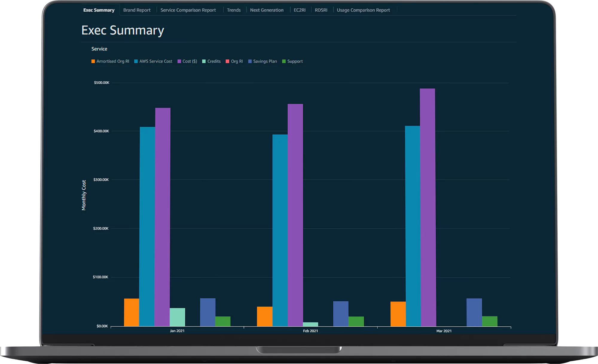The height and width of the screenshot is (364, 598).
Task: Click the Service legend heading
Action: [x=99, y=49]
